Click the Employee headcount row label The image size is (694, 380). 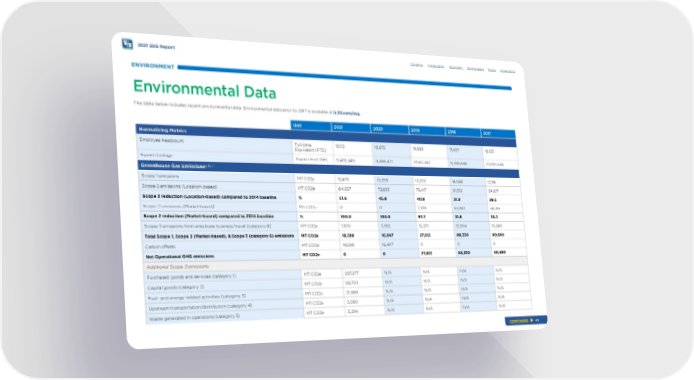coord(162,140)
